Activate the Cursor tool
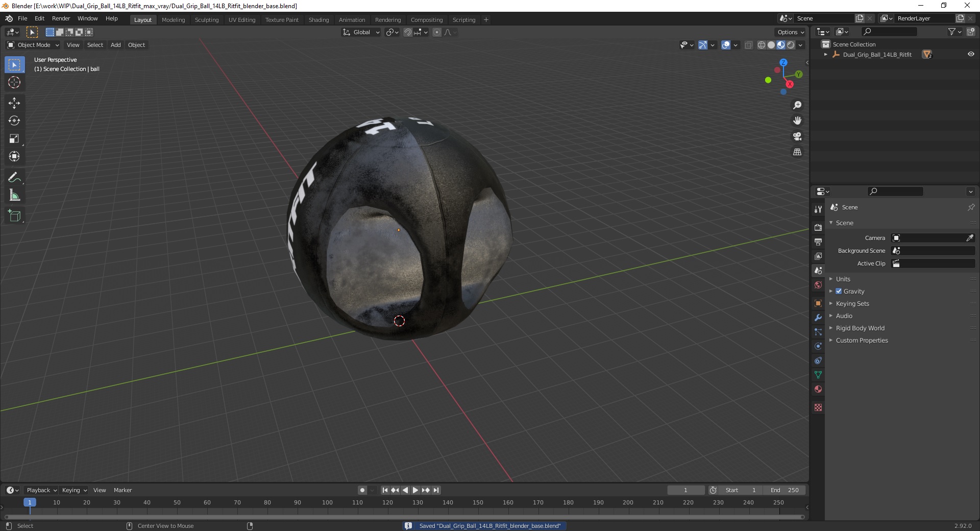This screenshot has height=531, width=980. coord(14,82)
